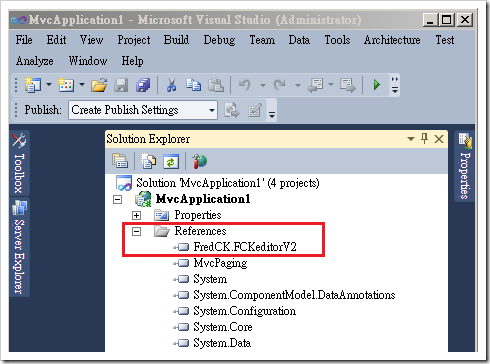Open the Help menu
This screenshot has width=490, height=364.
click(x=132, y=61)
